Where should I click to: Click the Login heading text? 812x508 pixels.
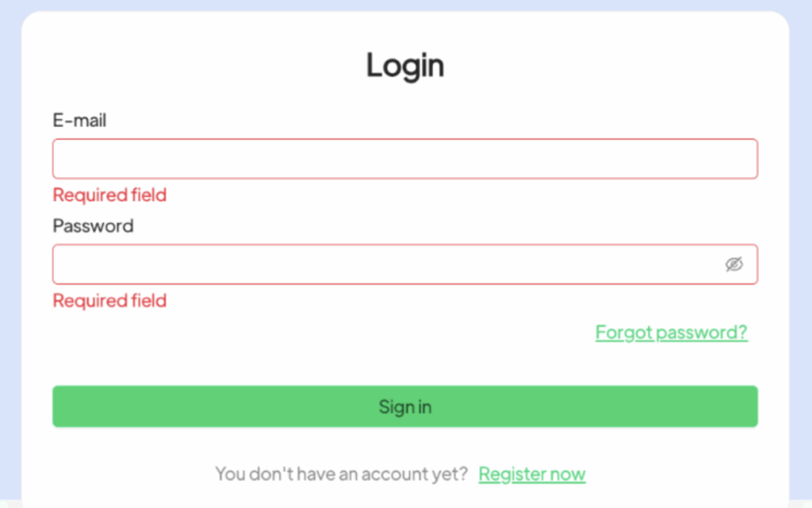(404, 65)
